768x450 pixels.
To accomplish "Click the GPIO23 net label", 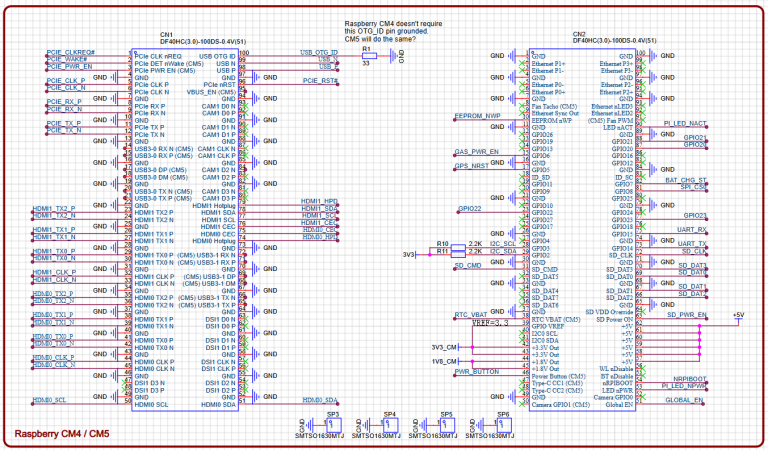I will [695, 215].
